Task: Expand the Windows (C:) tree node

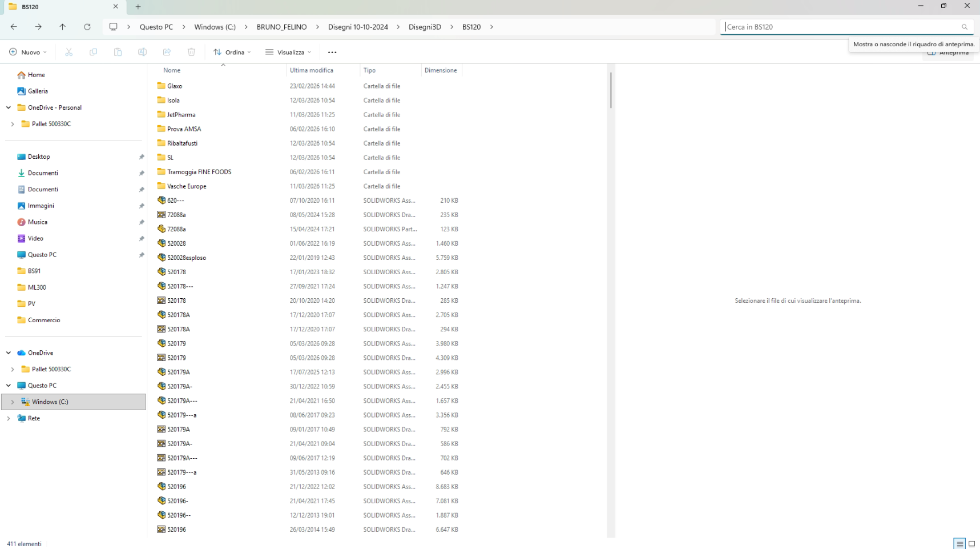Action: tap(13, 402)
